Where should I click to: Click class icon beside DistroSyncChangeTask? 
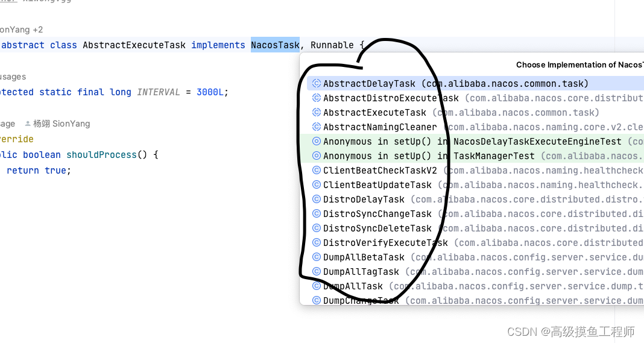(x=316, y=213)
